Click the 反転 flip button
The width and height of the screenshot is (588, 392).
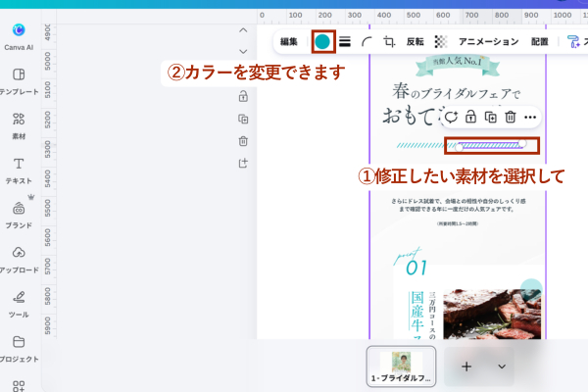pos(416,41)
